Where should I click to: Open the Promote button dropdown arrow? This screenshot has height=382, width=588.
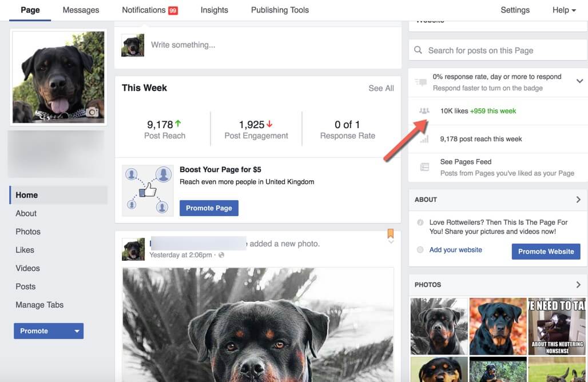click(x=77, y=331)
